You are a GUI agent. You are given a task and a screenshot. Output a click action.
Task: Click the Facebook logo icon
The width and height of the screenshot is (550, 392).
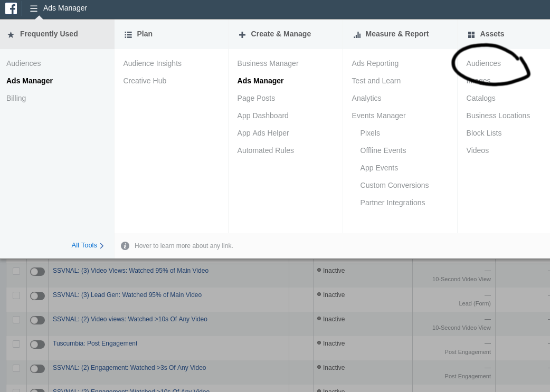coord(11,8)
